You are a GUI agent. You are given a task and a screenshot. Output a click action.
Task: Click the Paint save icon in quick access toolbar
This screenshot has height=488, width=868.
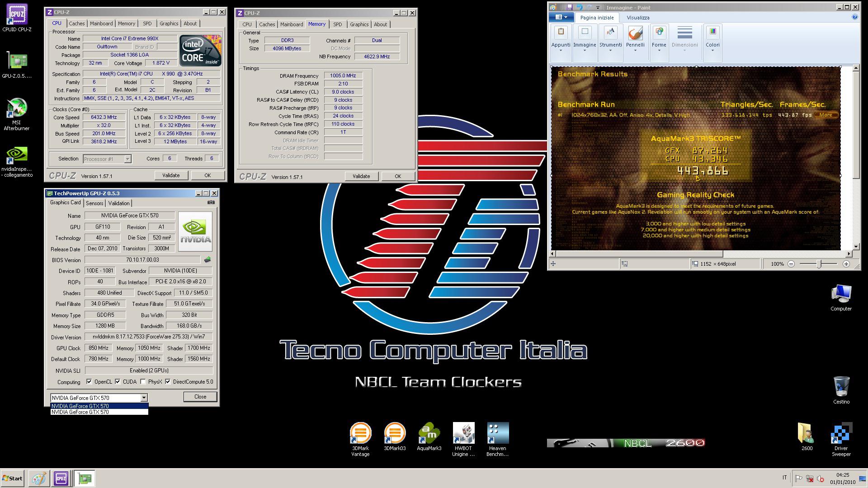pyautogui.click(x=569, y=7)
